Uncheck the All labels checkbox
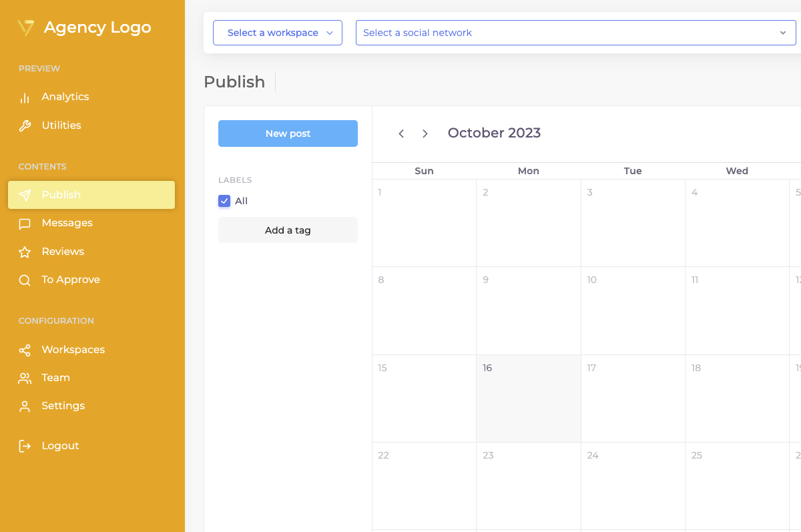This screenshot has width=801, height=532. (224, 201)
